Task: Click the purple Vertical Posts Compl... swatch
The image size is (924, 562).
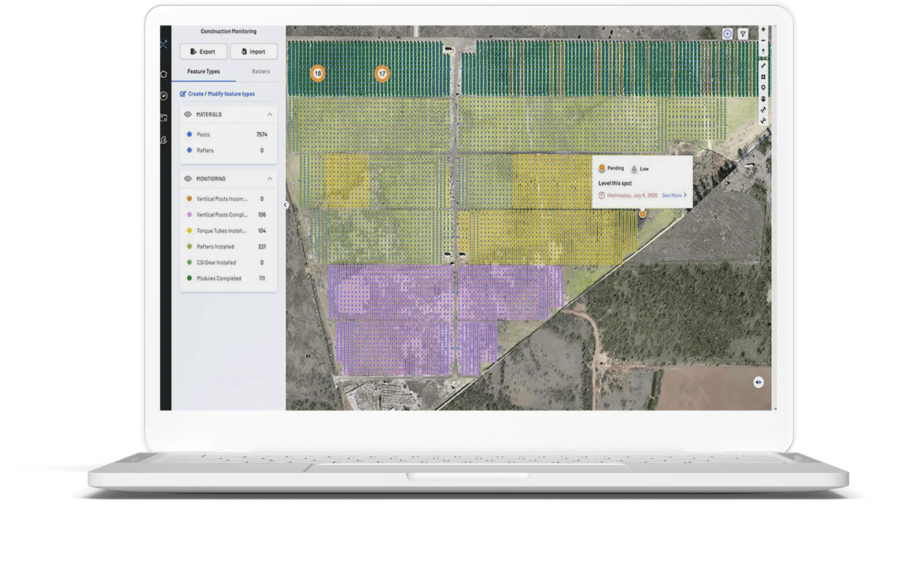Action: tap(189, 215)
